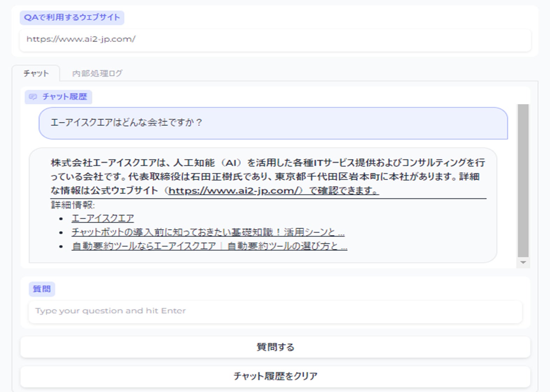Open the 内部処理ログ tab
The image size is (550, 392).
pos(97,73)
